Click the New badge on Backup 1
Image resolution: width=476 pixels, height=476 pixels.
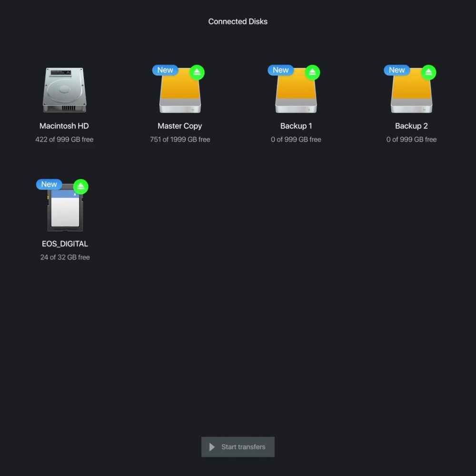coord(280,70)
